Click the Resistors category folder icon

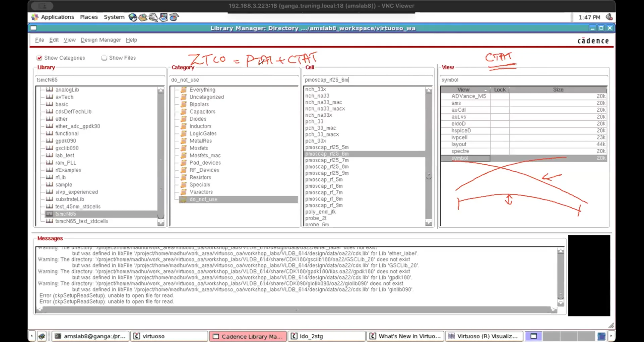183,177
